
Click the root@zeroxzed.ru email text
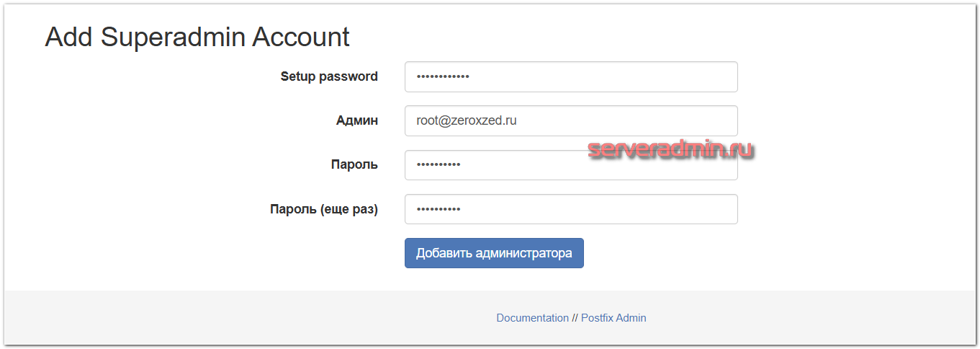pyautogui.click(x=467, y=121)
